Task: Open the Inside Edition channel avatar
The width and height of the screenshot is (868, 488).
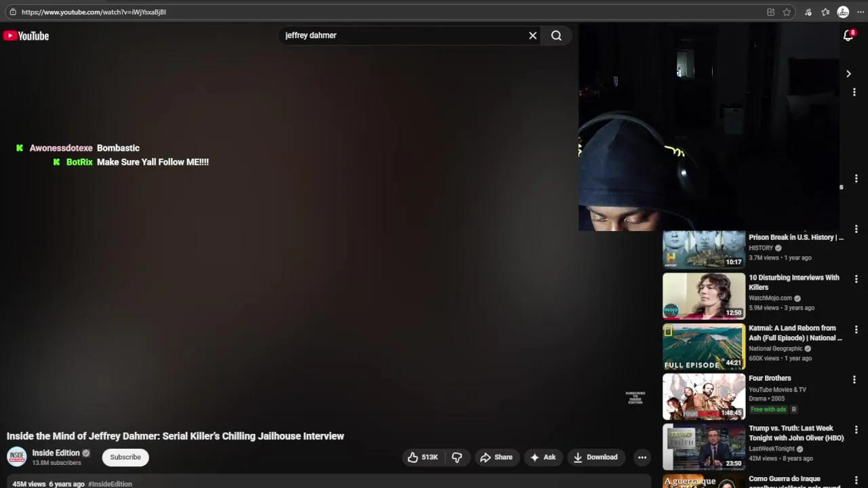Action: tap(16, 457)
